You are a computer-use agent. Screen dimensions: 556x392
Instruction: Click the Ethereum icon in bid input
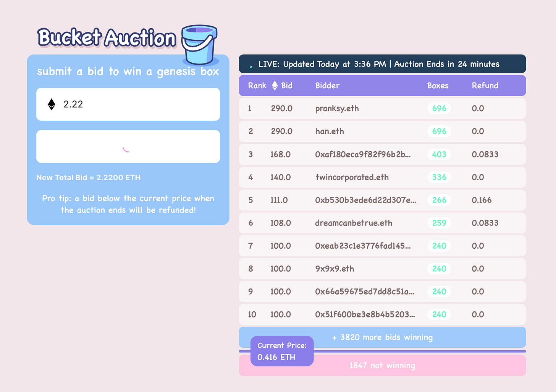52,104
